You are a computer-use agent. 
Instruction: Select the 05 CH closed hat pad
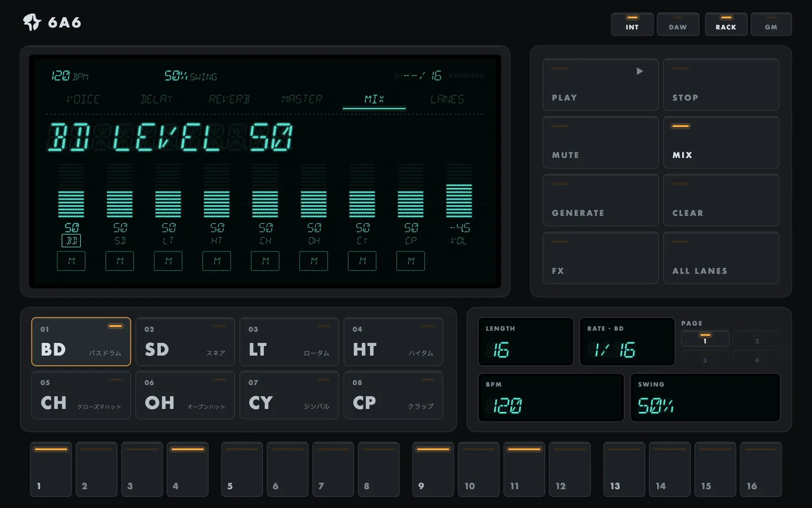coord(81,395)
